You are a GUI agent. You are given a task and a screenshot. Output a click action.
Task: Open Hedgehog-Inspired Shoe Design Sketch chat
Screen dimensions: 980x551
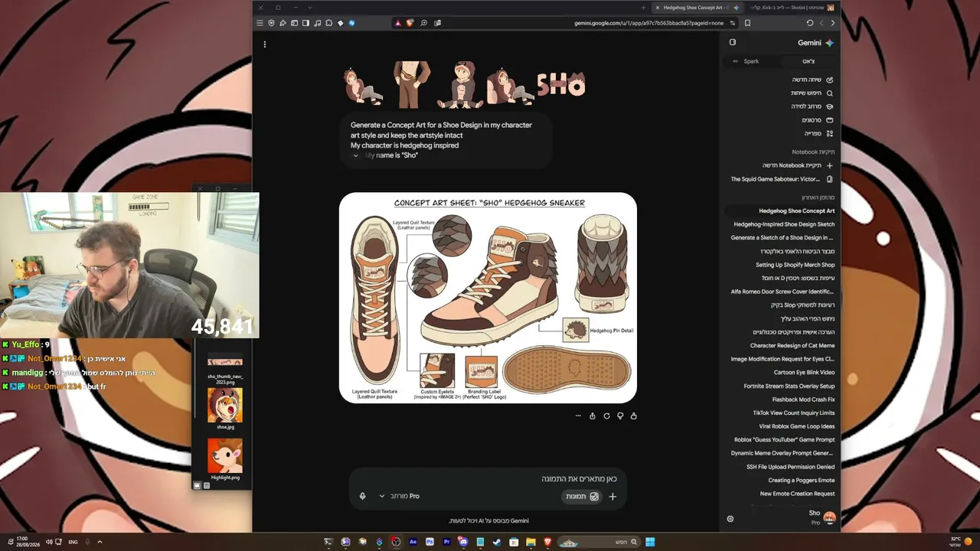coord(784,224)
